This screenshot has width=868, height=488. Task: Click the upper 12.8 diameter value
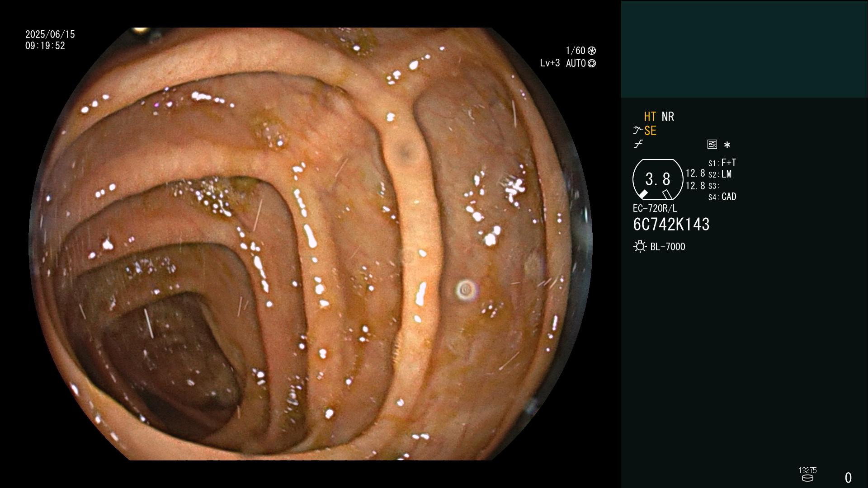tap(695, 173)
